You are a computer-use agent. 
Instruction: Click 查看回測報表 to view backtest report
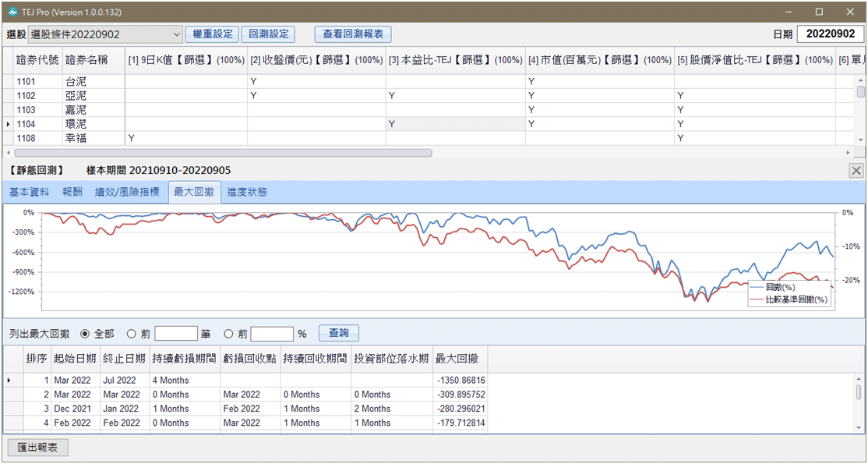coord(351,34)
